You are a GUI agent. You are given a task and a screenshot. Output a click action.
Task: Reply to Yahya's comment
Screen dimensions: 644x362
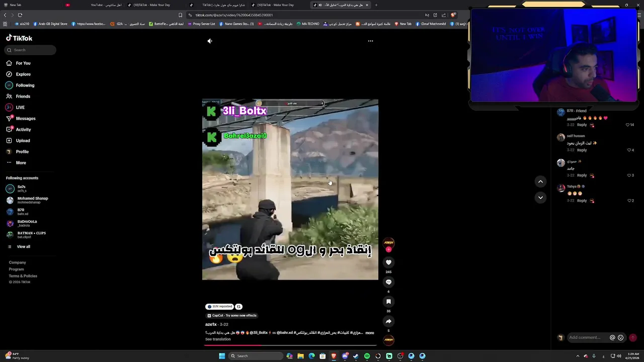tap(582, 201)
